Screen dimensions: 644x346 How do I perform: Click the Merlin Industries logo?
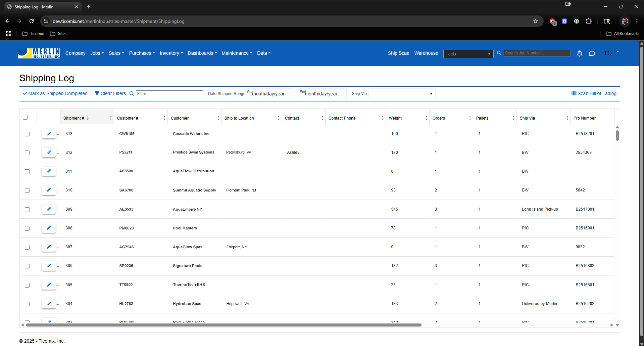pyautogui.click(x=39, y=53)
